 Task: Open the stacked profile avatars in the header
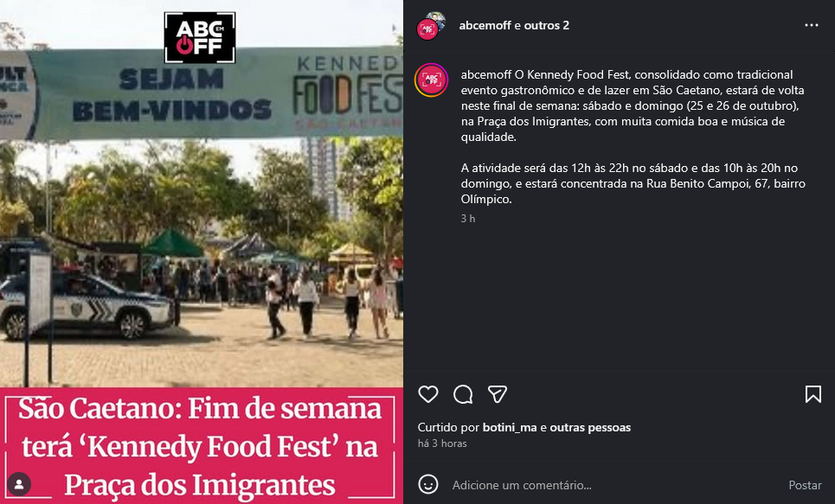(x=431, y=26)
